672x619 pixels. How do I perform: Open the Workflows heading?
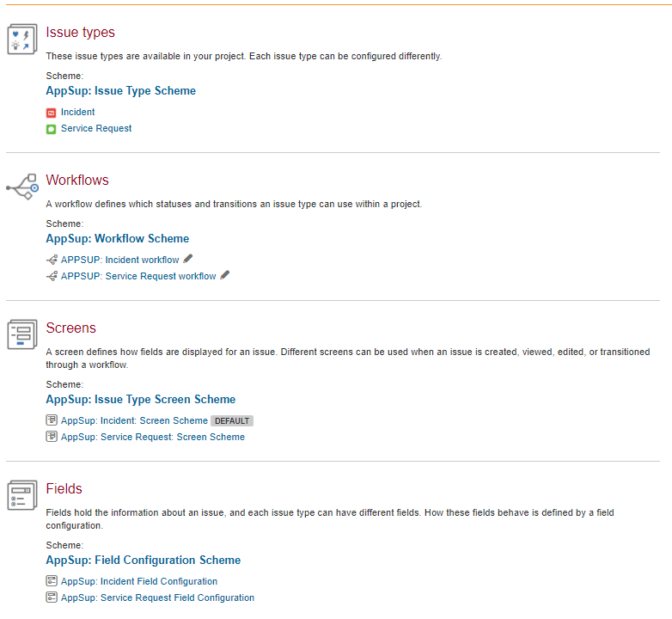[x=77, y=180]
